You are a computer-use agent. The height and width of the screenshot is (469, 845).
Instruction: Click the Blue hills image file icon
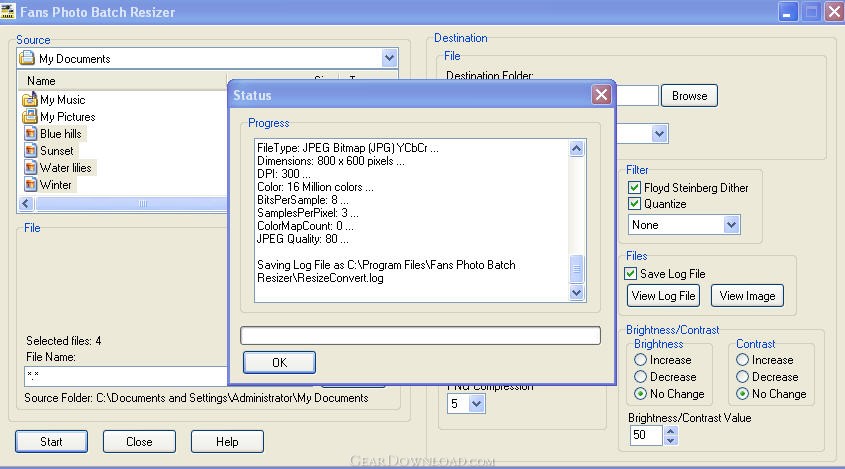[x=31, y=133]
